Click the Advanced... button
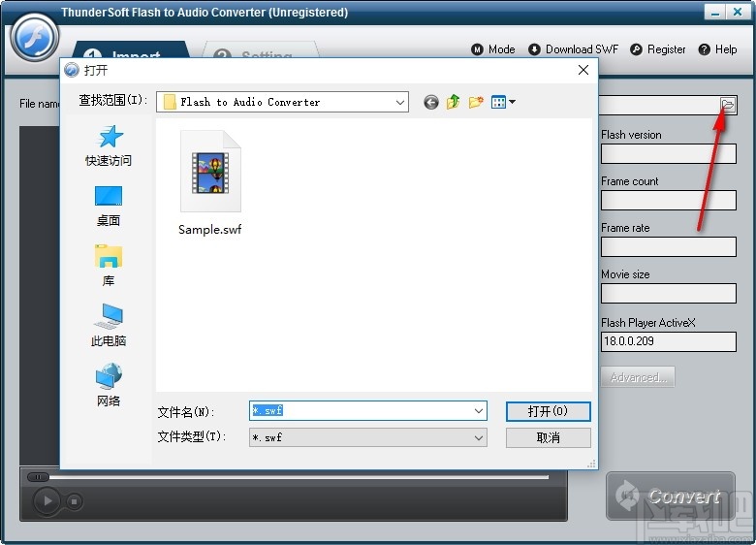 coord(638,377)
